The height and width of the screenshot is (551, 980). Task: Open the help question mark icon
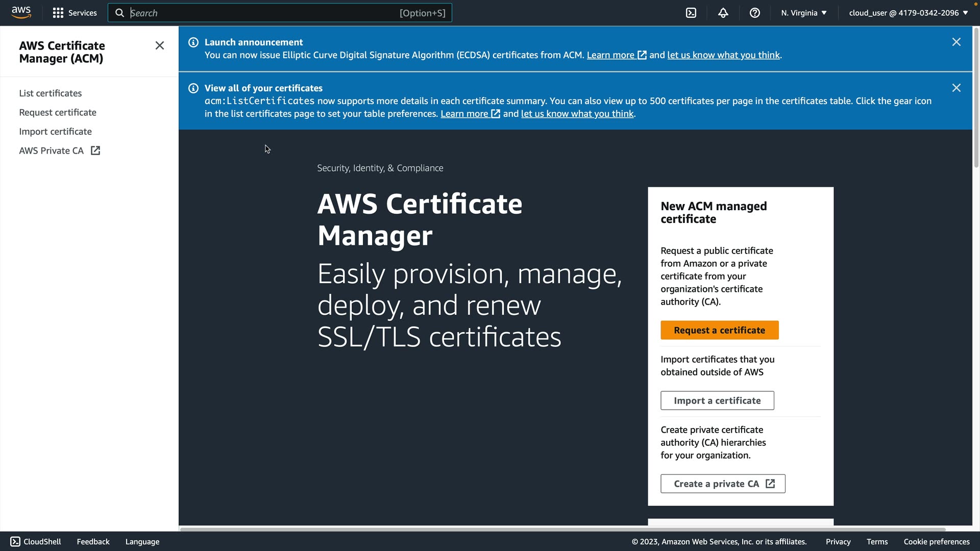[754, 13]
